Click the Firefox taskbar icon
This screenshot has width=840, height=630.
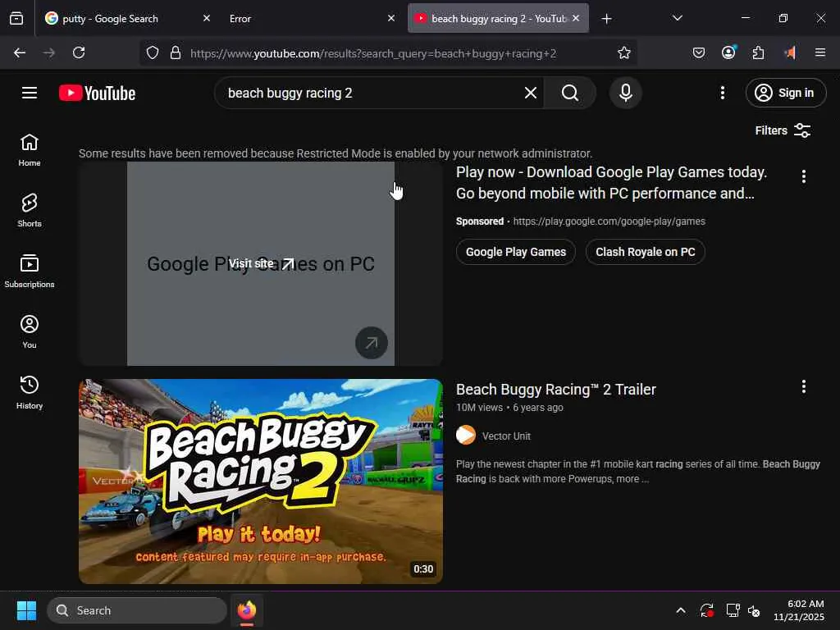pos(246,610)
